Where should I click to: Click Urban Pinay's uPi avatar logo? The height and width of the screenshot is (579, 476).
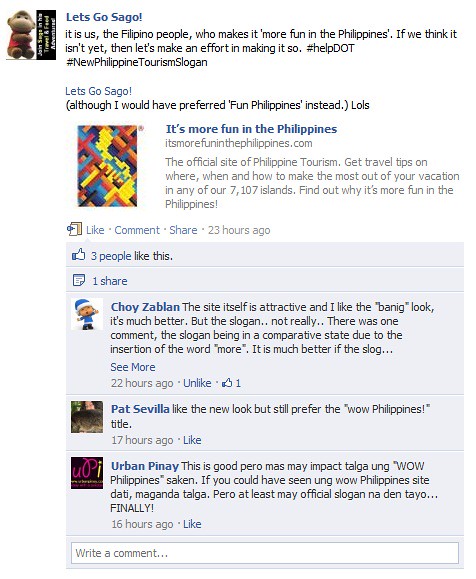coord(87,473)
